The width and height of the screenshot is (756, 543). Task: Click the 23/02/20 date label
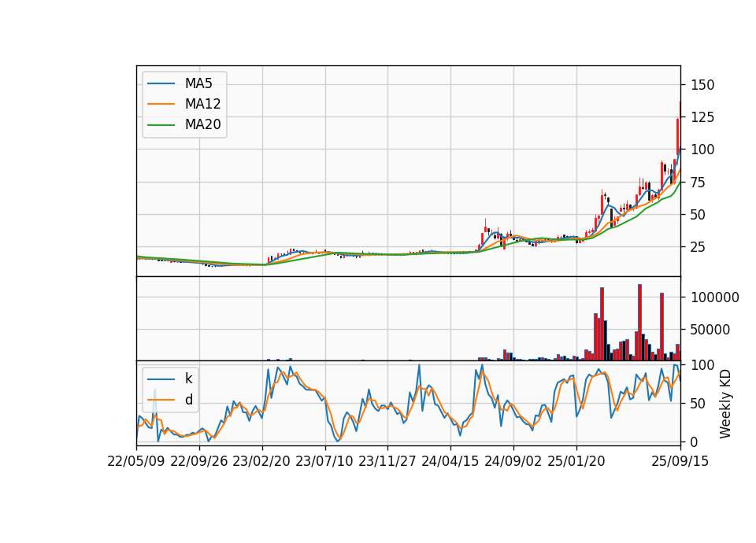point(261,462)
